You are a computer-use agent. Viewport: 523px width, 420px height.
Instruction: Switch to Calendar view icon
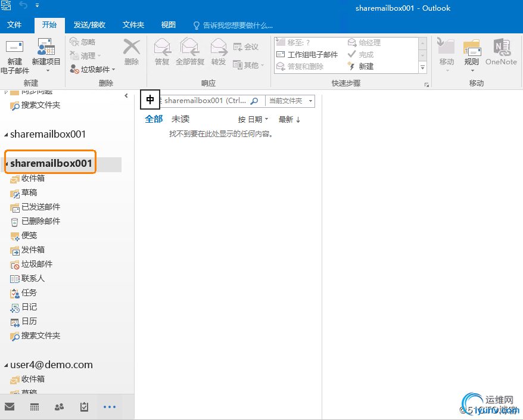(x=35, y=407)
